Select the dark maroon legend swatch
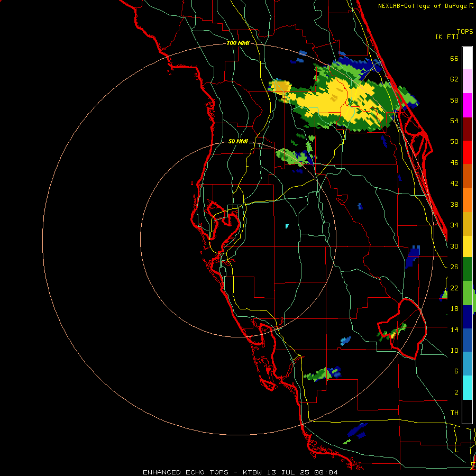This screenshot has height=476, width=476. point(467,129)
